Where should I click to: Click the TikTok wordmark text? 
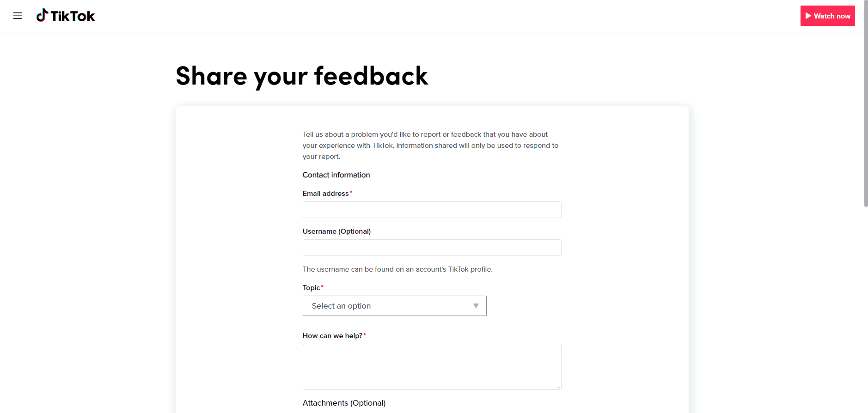pyautogui.click(x=73, y=17)
